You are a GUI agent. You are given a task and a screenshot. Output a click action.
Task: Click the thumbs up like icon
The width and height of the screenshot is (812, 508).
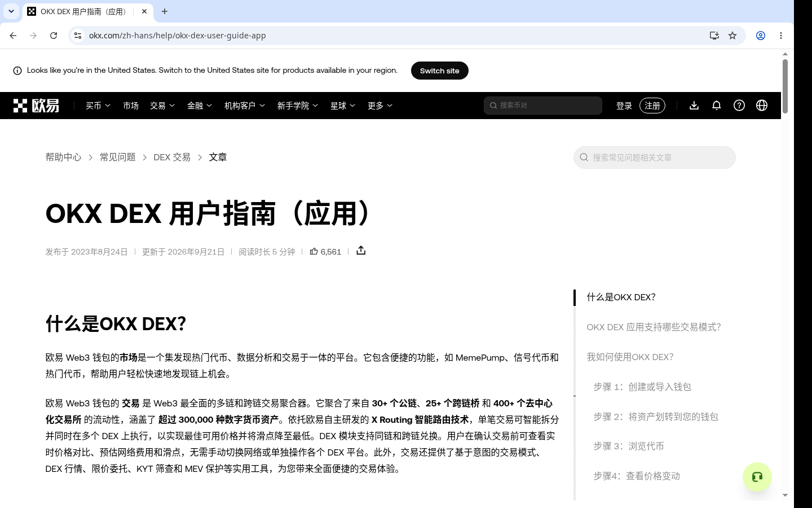(x=314, y=251)
